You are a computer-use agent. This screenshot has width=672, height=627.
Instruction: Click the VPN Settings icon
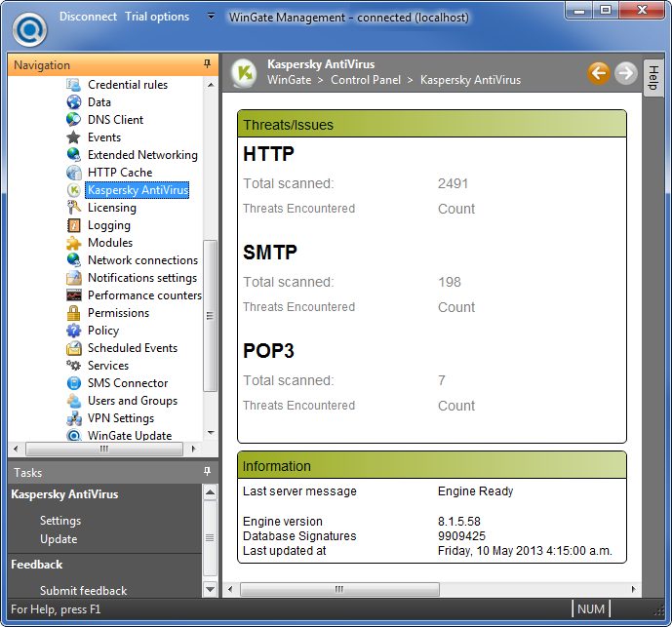(74, 418)
